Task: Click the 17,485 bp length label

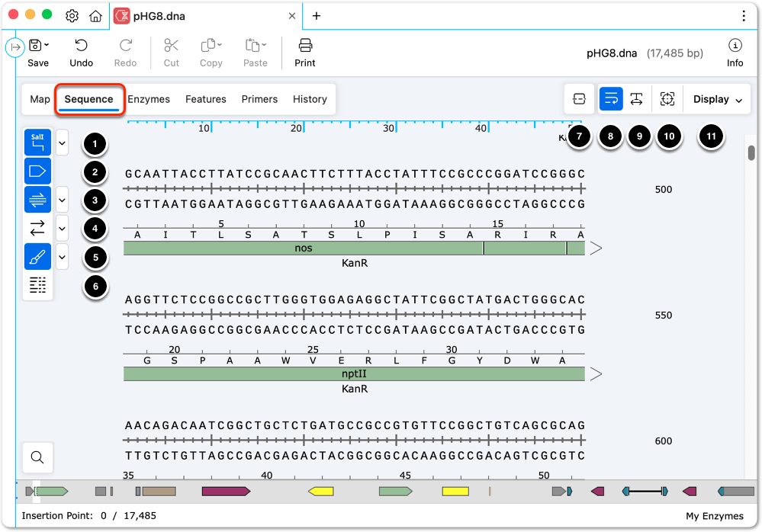Action: pos(674,53)
